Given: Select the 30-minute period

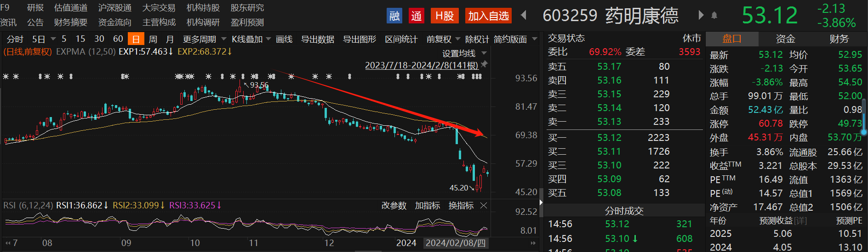Looking at the screenshot, I should click(99, 39).
